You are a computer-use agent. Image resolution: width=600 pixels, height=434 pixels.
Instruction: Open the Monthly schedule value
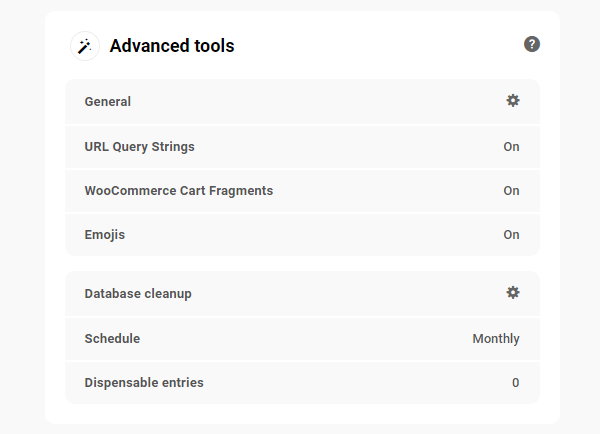click(495, 339)
